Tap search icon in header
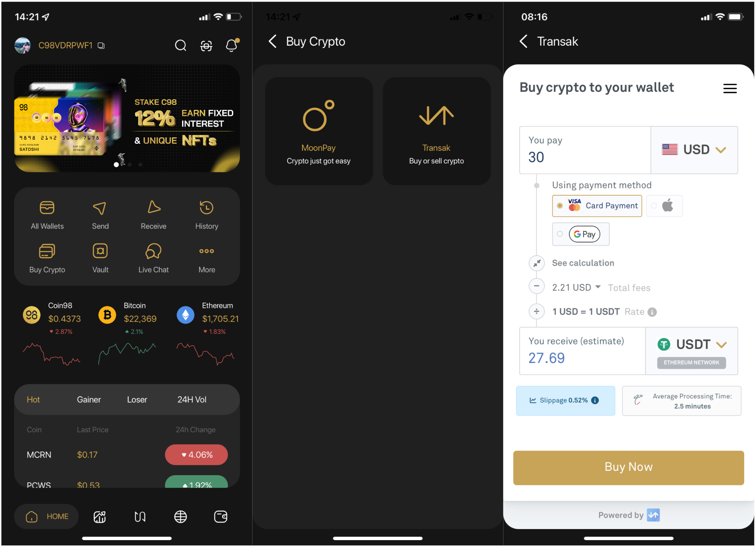The height and width of the screenshot is (548, 756). 180,44
